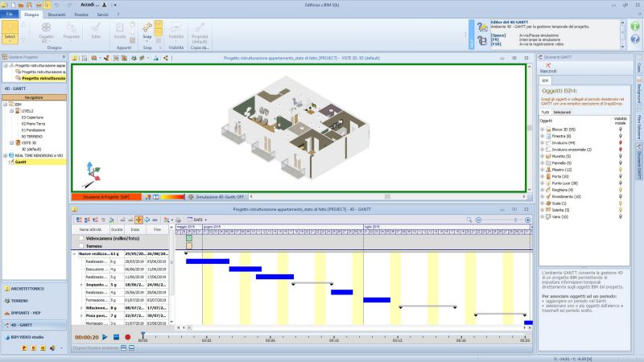Screen dimensions: 644x362
Task: Click the grid icon beside the color gradient bar
Action: pos(156,197)
